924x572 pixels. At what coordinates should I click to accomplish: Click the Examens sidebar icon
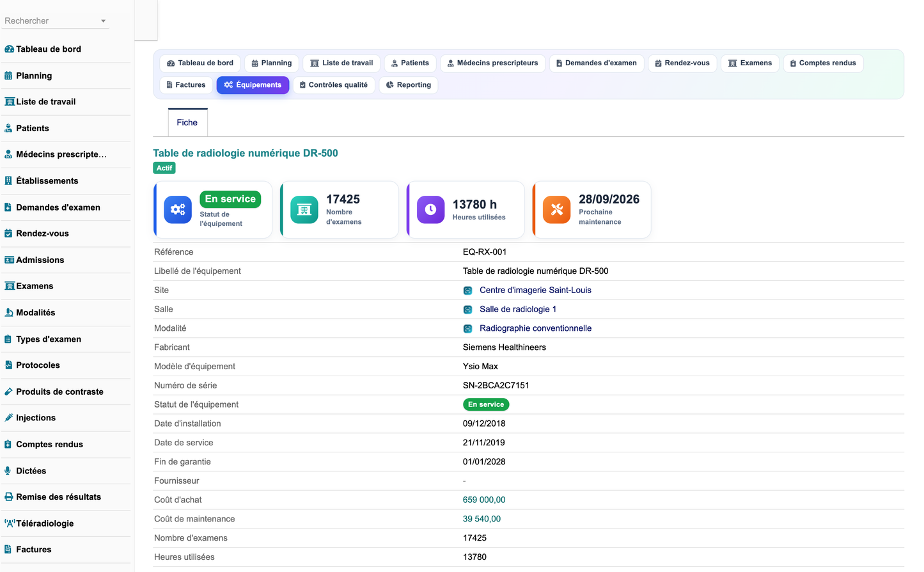[x=10, y=286]
